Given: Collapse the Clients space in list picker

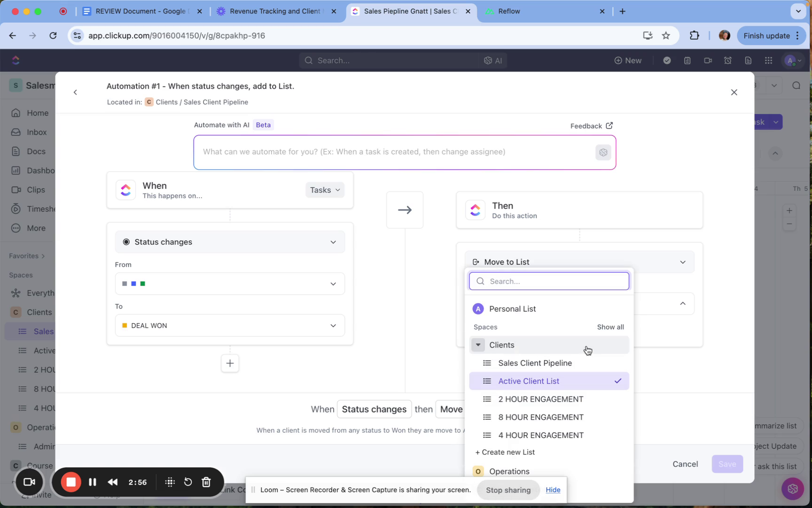Looking at the screenshot, I should 478,345.
